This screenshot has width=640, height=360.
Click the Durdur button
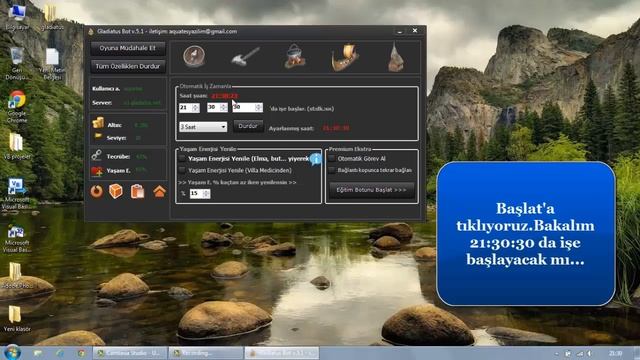coord(248,126)
